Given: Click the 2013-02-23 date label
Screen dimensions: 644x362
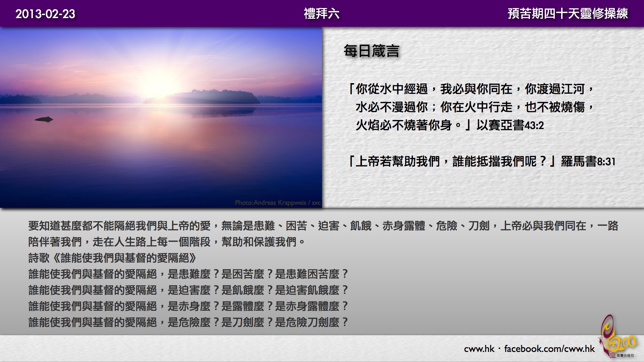Looking at the screenshot, I should (x=45, y=14).
